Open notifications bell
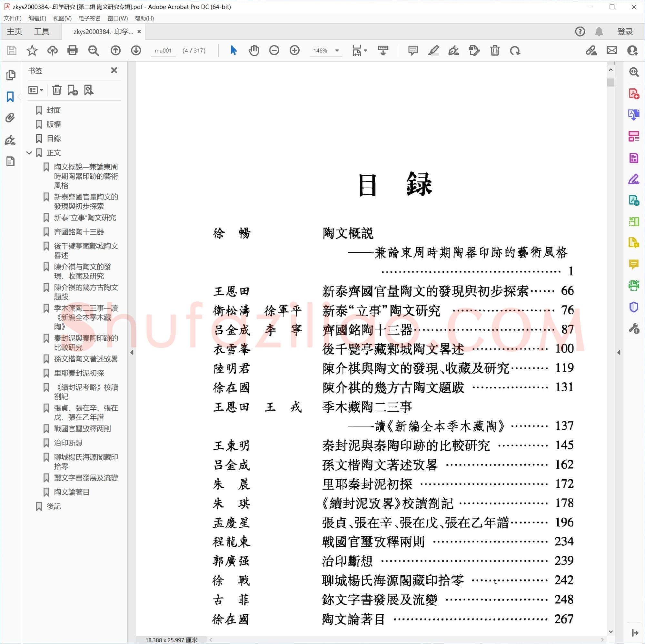Viewport: 645px width, 644px height. click(x=599, y=32)
